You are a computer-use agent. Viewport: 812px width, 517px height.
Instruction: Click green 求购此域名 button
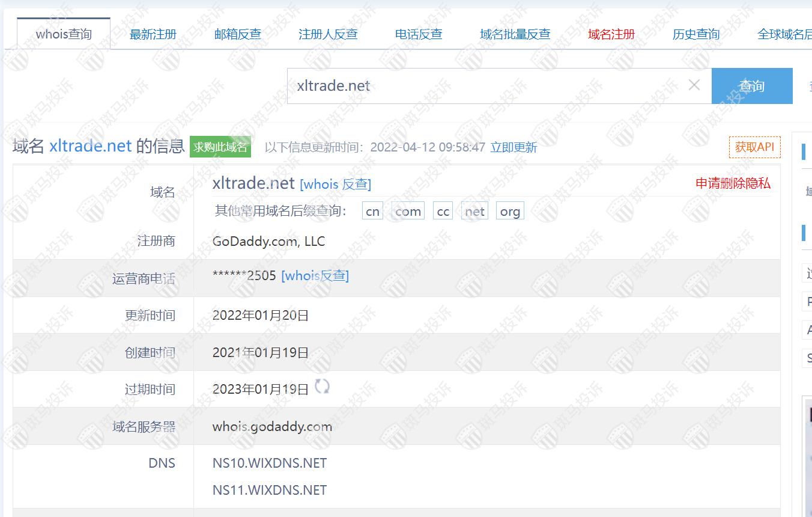click(220, 147)
